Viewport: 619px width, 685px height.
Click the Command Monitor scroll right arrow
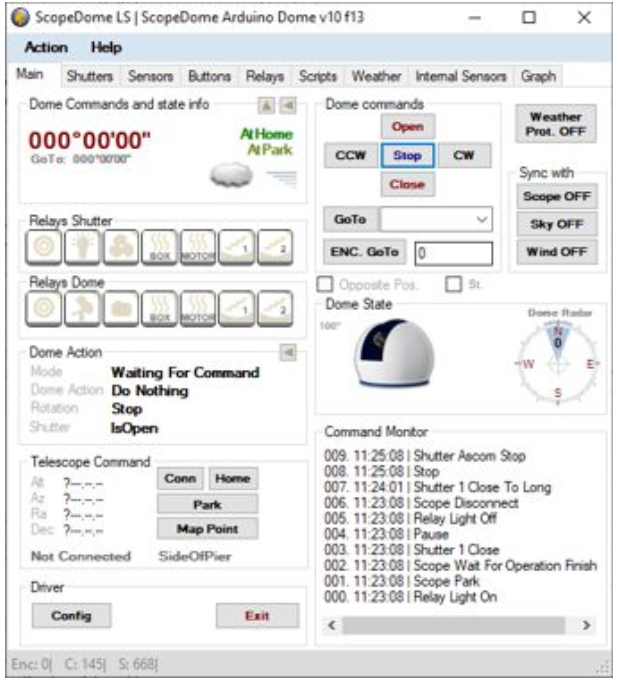[x=587, y=626]
